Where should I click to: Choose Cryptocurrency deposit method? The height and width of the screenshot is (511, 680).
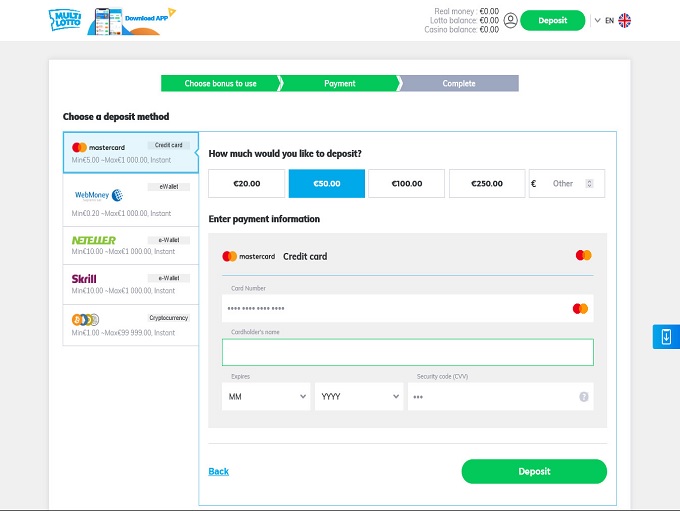click(130, 324)
